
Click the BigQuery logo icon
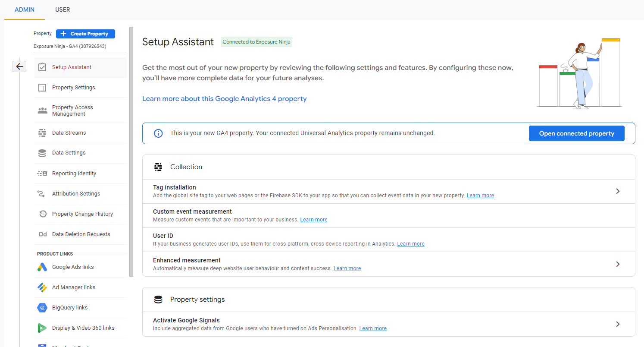coord(42,308)
